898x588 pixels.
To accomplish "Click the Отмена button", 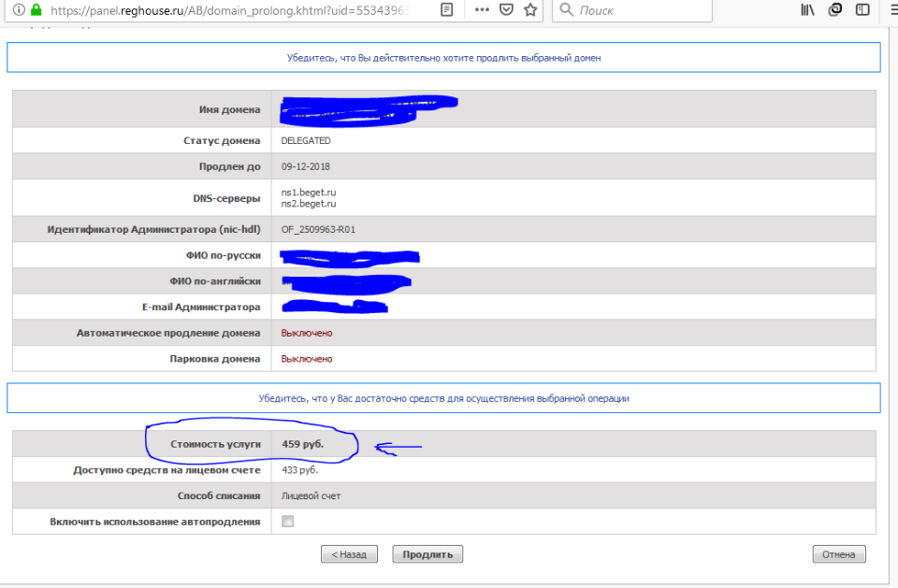I will pyautogui.click(x=838, y=554).
